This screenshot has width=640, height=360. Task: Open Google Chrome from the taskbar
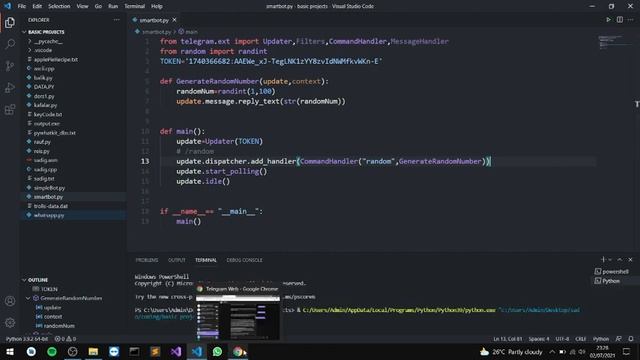(238, 351)
